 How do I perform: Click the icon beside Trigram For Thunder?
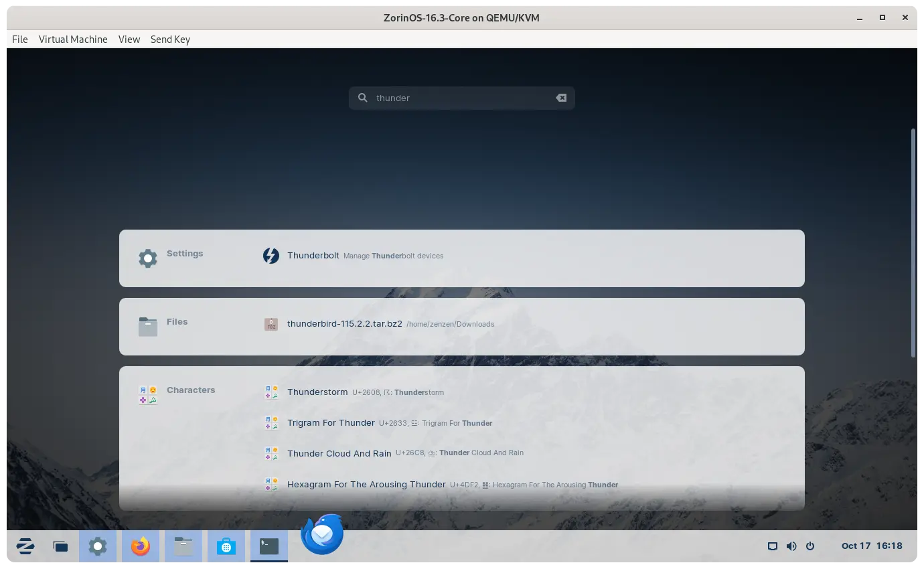tap(271, 423)
